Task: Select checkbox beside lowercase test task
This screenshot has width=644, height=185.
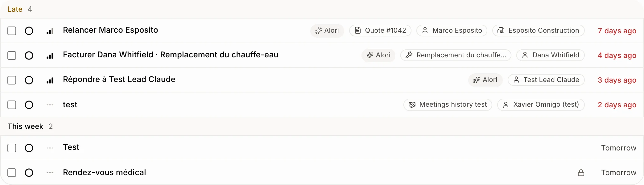Action: 12,105
